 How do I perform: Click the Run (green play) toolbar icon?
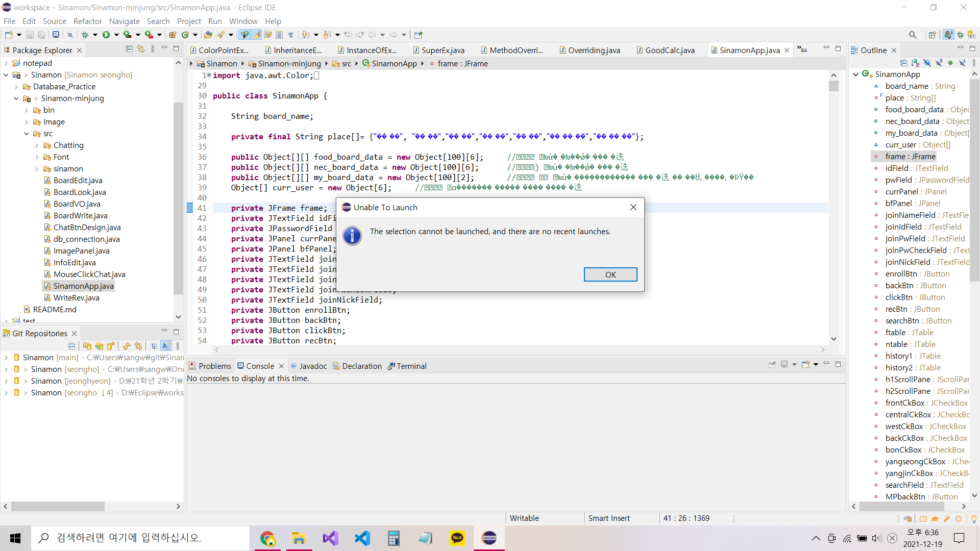(106, 35)
